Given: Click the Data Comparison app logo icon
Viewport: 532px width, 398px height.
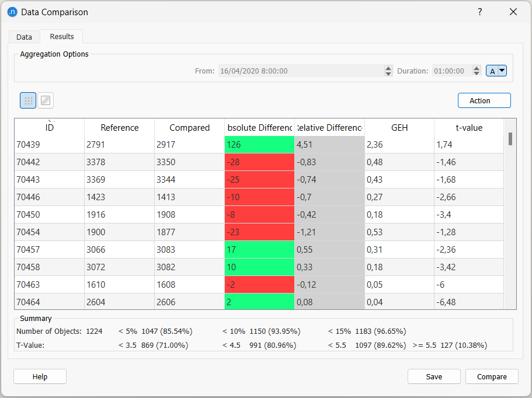Looking at the screenshot, I should coord(12,12).
